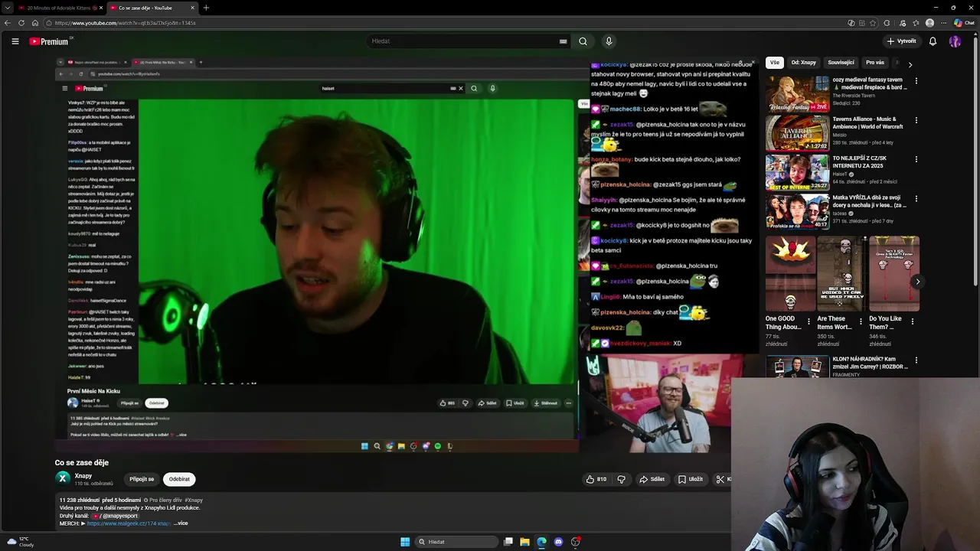Click the 110 tis. odběratelů subscriber count
Screen dimensions: 980x551
tap(93, 484)
